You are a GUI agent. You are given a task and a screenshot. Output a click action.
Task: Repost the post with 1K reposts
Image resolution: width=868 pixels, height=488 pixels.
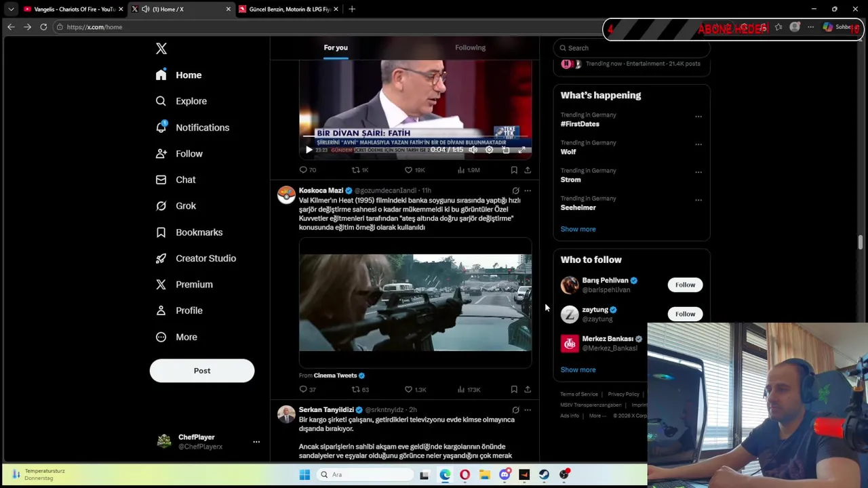pos(359,170)
